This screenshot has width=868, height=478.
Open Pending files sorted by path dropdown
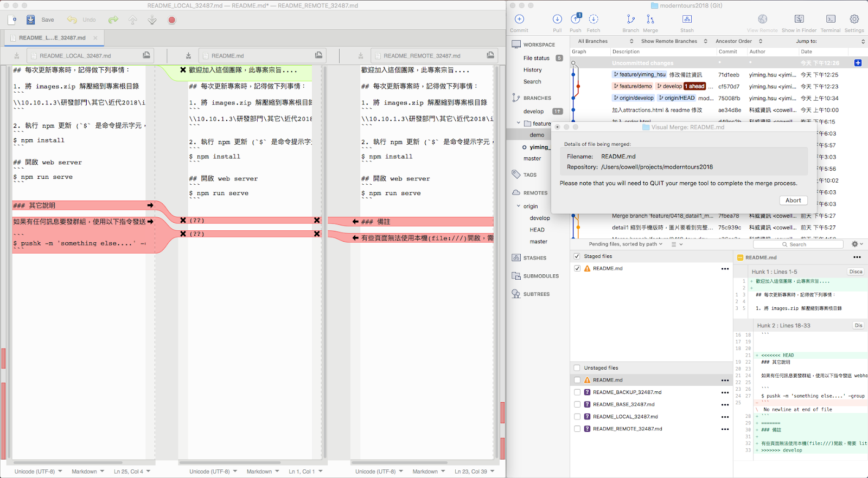(x=626, y=244)
